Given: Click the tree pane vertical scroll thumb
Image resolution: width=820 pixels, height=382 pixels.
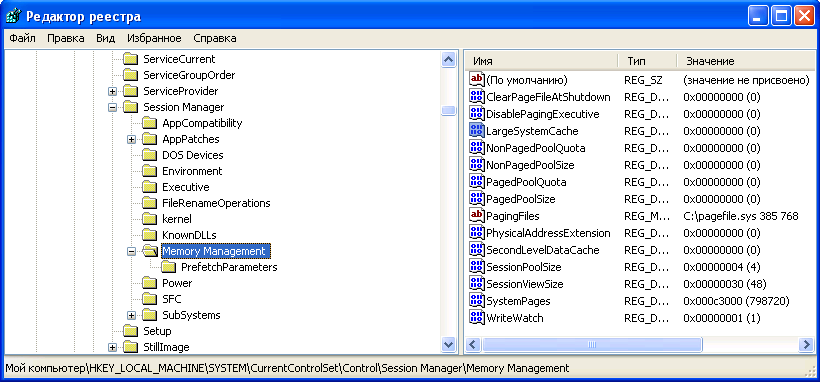Looking at the screenshot, I should [x=449, y=110].
